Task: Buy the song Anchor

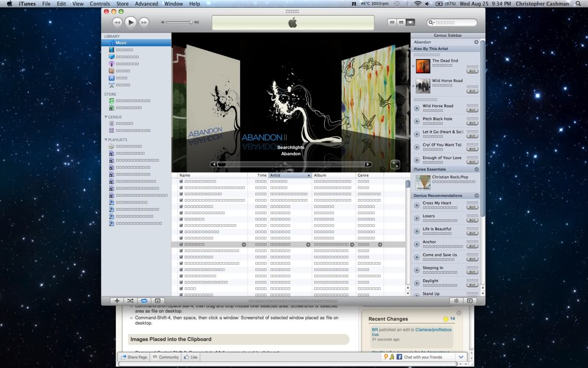Action: (473, 246)
